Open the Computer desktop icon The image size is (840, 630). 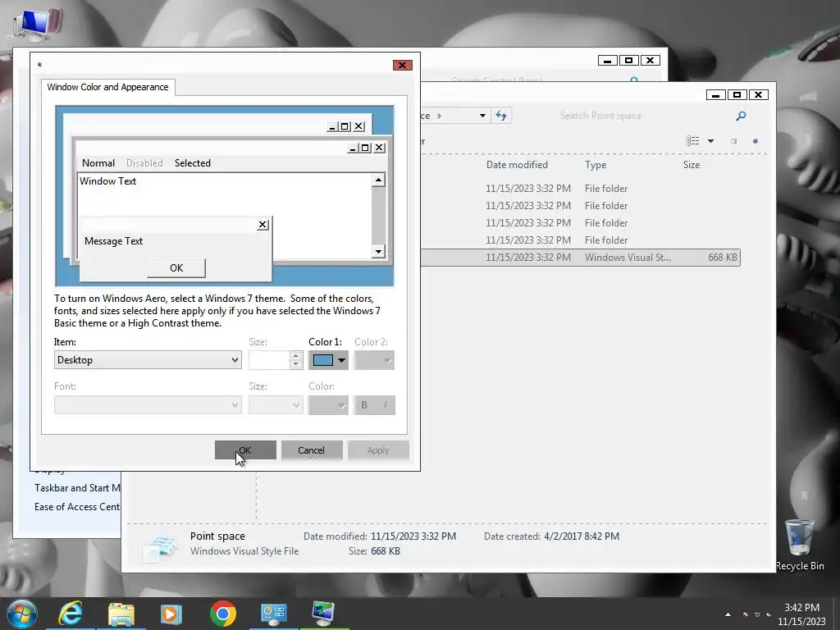[x=36, y=24]
